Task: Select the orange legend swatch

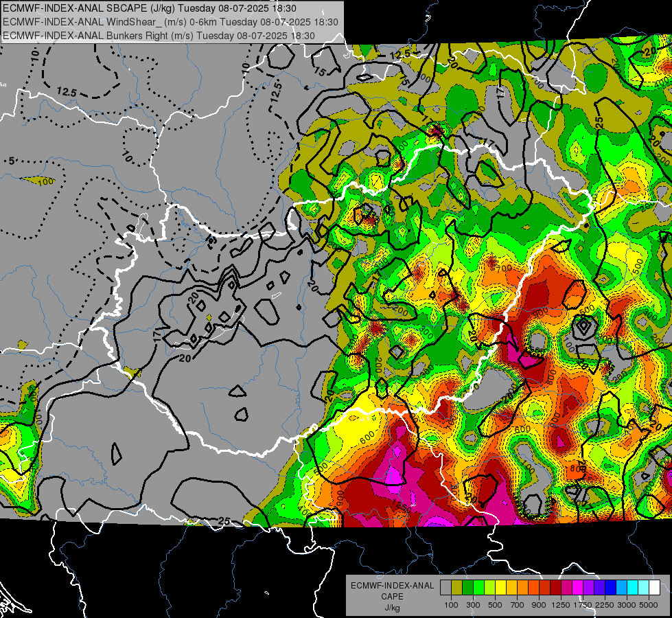Action: tap(523, 587)
